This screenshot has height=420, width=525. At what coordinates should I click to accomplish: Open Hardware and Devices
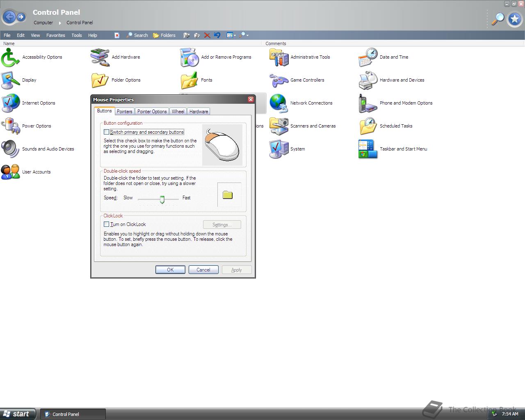pos(392,80)
